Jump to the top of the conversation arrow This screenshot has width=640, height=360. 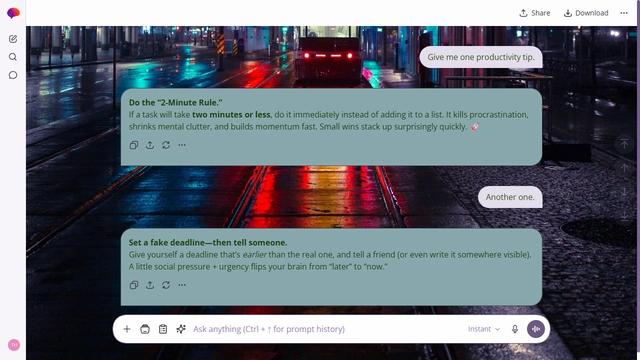click(x=624, y=144)
